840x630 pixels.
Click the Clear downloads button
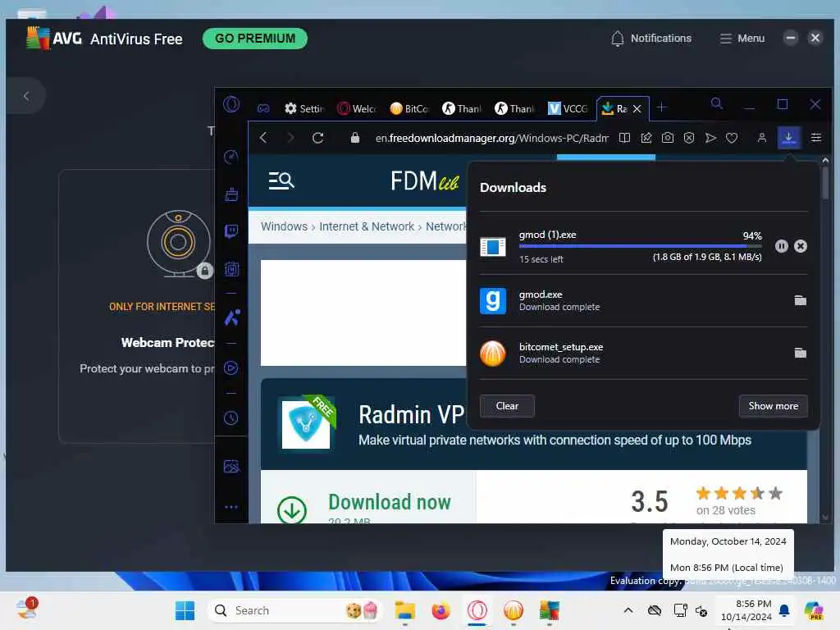[507, 406]
